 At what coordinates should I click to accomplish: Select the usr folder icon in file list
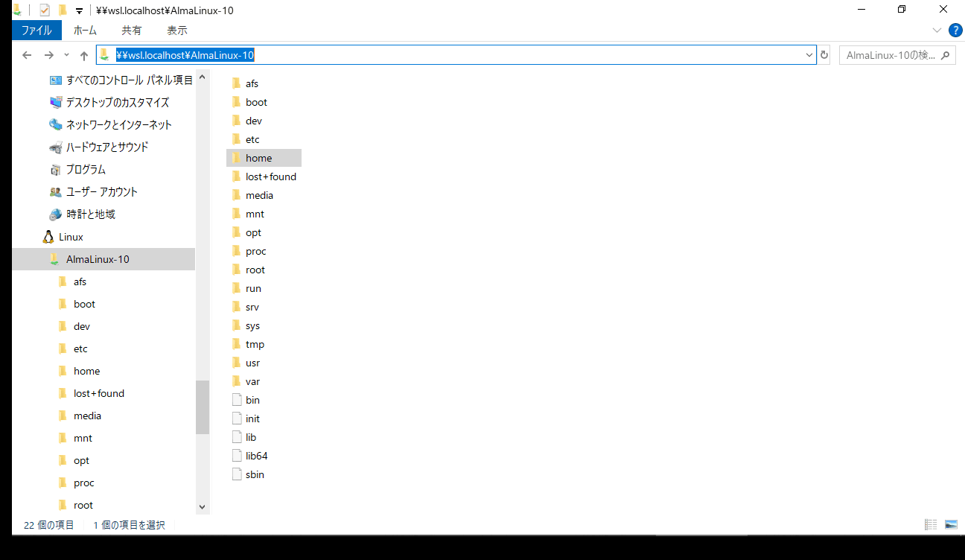click(x=237, y=363)
